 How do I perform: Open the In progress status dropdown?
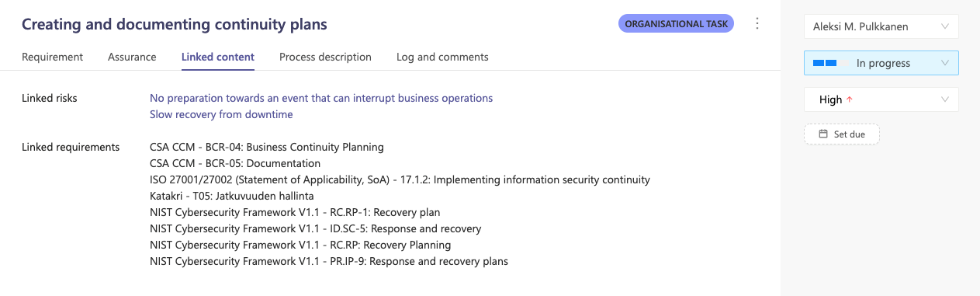(881, 63)
